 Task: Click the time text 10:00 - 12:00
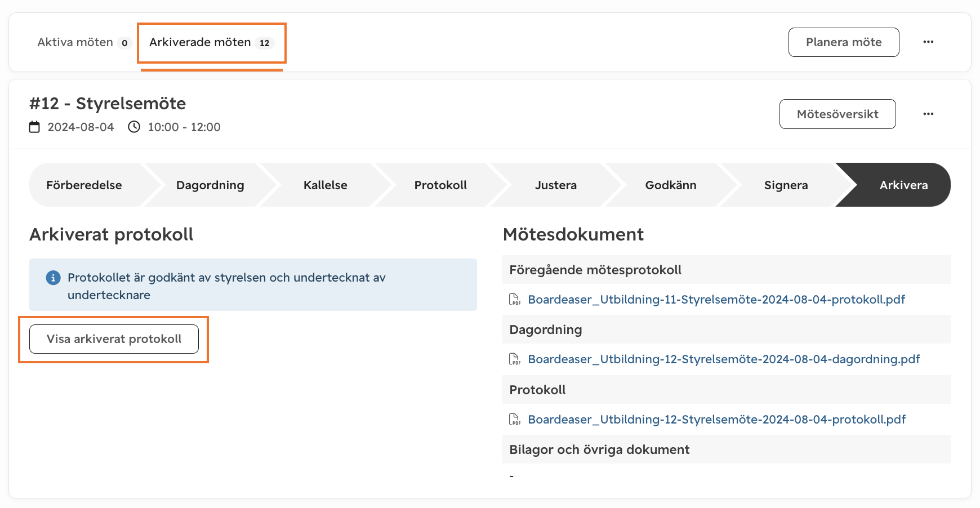coord(184,127)
